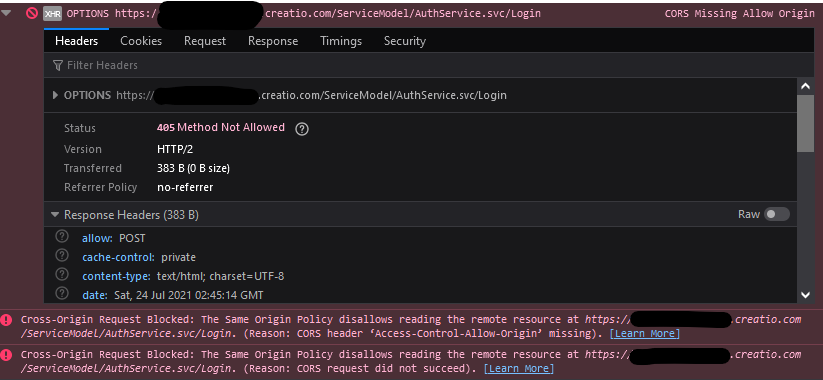Click help icon beside cache-control header
The image size is (823, 380).
62,256
